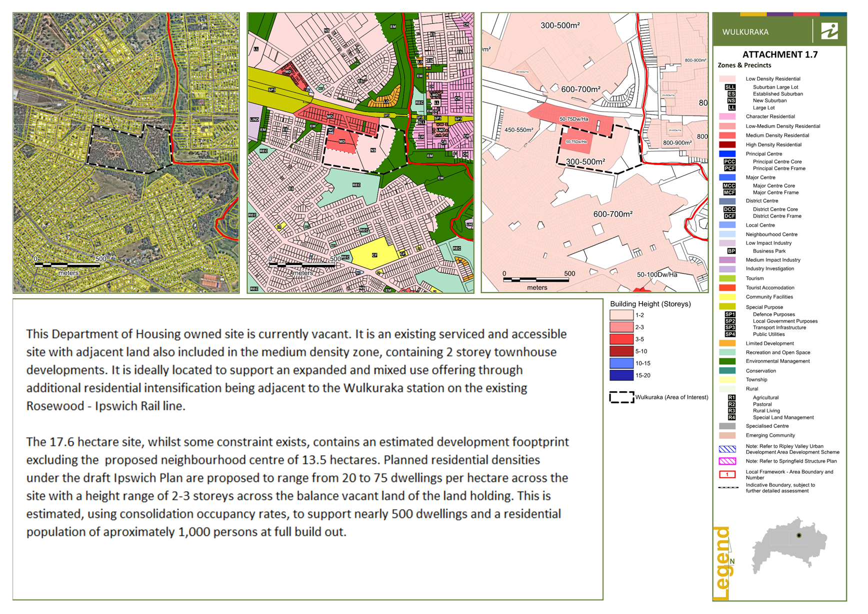Click the DCF District Centre Frame badge
Image resolution: width=868 pixels, height=614 pixels.
pos(729,216)
